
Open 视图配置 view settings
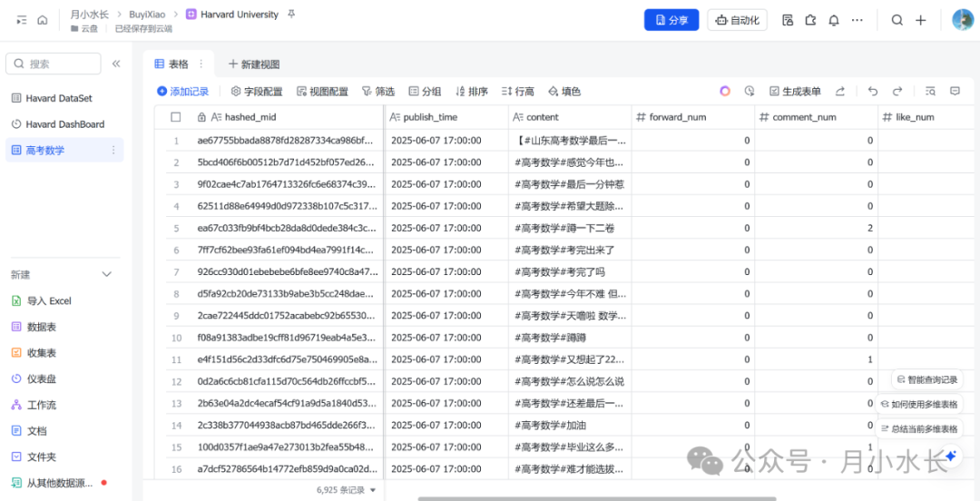[322, 92]
